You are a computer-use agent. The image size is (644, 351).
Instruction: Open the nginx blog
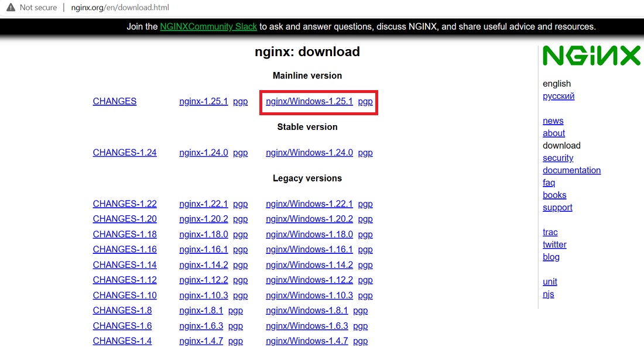click(551, 257)
